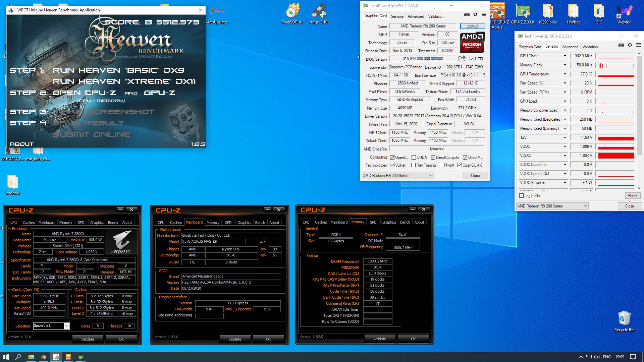Expand the Fan Speed (%) sensor dropdown
The width and height of the screenshot is (644, 362).
click(565, 83)
